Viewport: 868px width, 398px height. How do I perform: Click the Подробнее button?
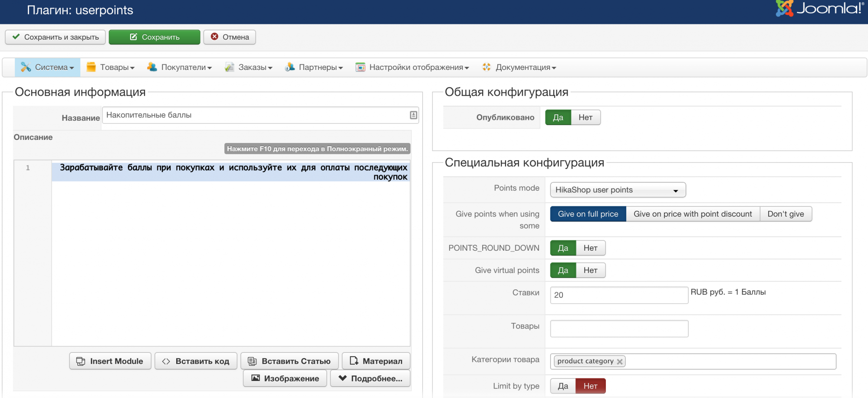pos(370,378)
